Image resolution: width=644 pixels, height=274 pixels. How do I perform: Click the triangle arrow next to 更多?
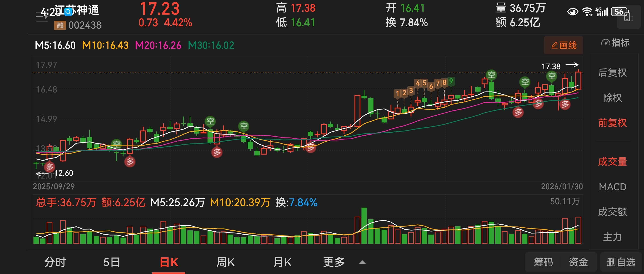click(x=362, y=262)
